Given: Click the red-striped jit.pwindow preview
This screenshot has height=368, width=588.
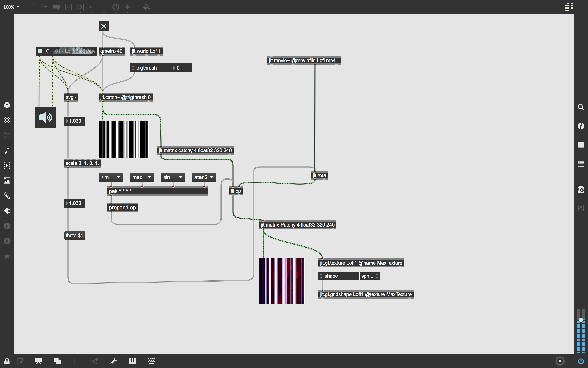Looking at the screenshot, I should (x=282, y=281).
